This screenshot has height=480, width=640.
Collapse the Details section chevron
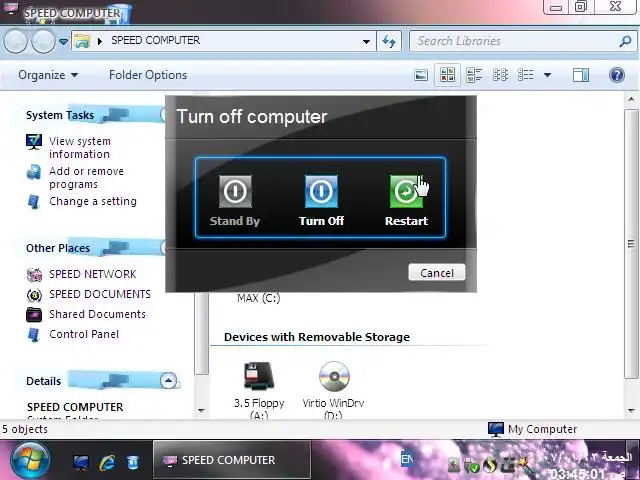(x=169, y=380)
